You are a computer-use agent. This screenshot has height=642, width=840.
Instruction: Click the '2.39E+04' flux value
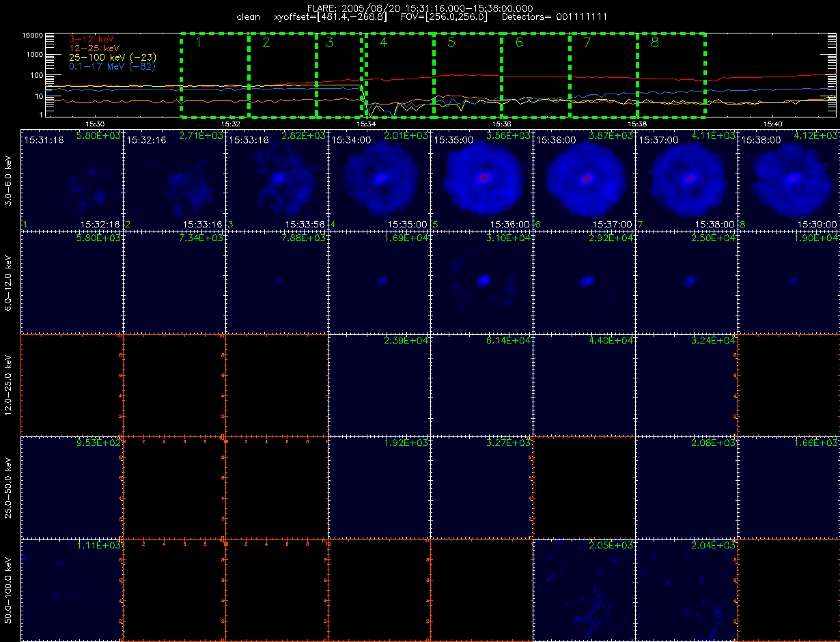click(x=406, y=341)
